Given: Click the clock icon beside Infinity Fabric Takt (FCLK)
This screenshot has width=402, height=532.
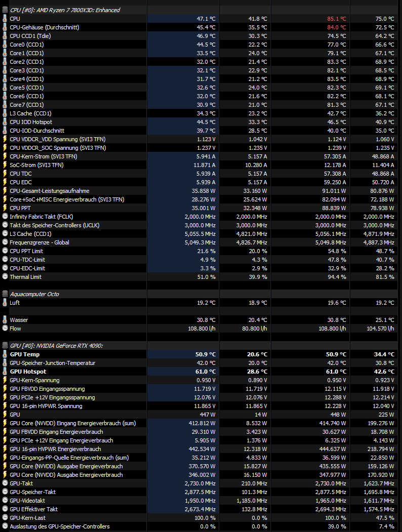Looking at the screenshot, I should [5, 217].
